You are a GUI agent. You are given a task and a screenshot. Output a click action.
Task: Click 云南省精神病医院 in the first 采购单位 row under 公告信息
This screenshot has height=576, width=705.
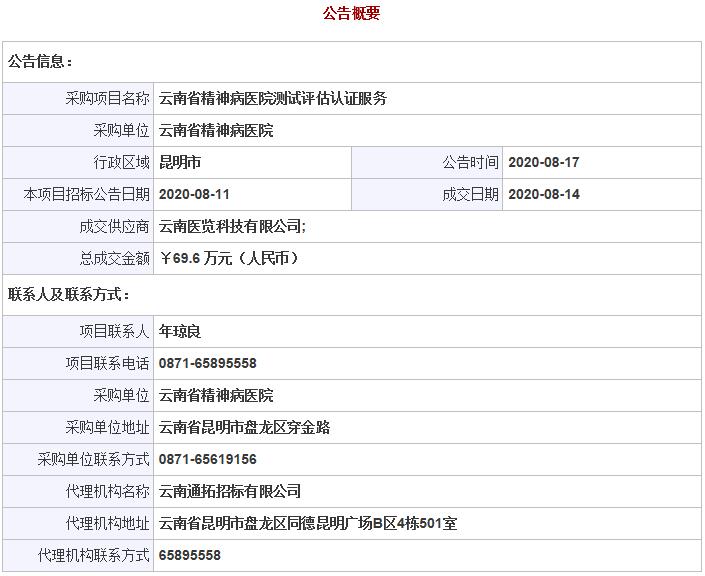pyautogui.click(x=216, y=130)
